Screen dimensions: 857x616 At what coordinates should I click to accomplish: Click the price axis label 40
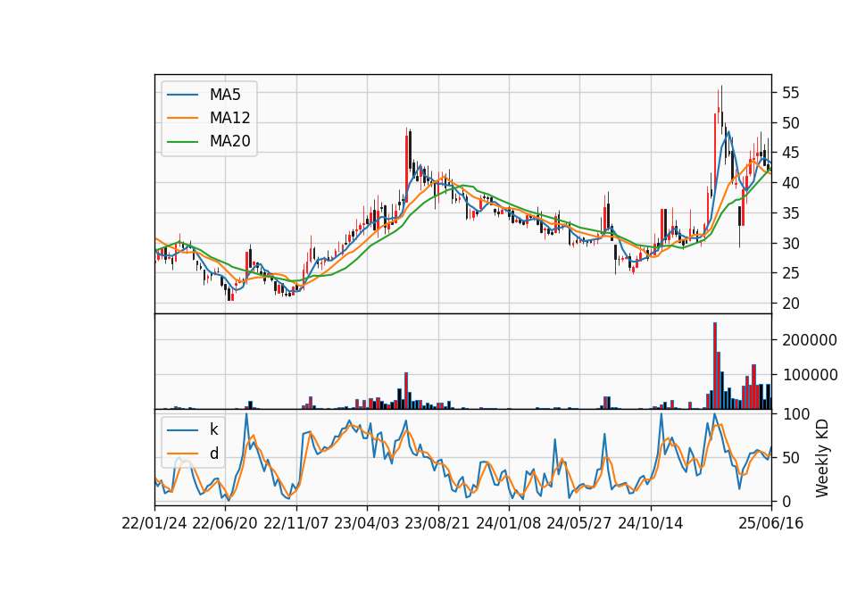(791, 183)
